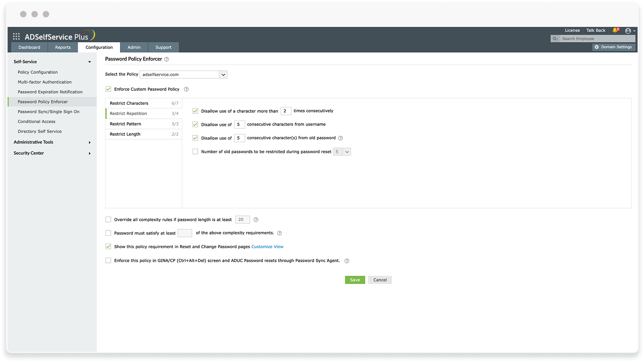Save the password policy settings
This screenshot has height=362, width=644.
355,280
